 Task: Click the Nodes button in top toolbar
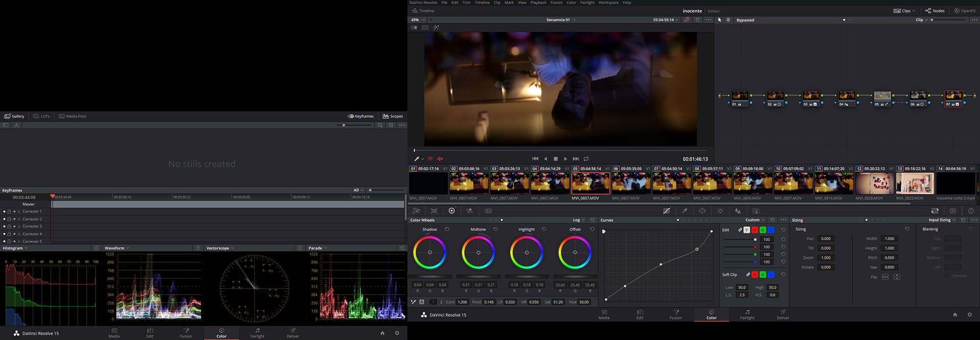pyautogui.click(x=935, y=11)
